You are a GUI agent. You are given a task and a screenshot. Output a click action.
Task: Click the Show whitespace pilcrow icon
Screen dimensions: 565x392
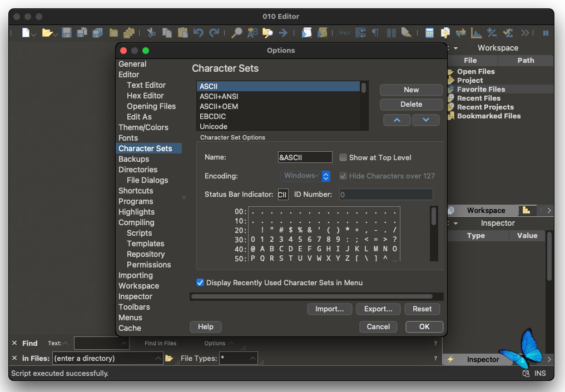coord(375,33)
